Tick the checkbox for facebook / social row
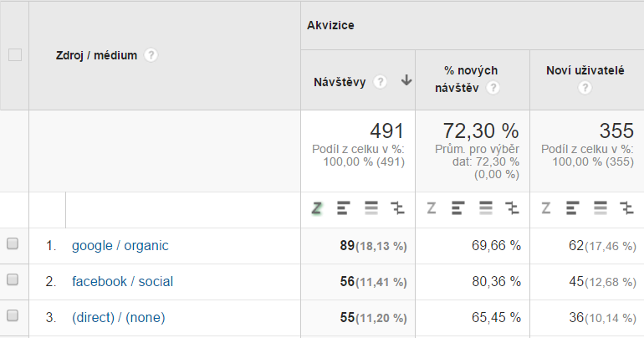644x338 pixels. [13, 280]
